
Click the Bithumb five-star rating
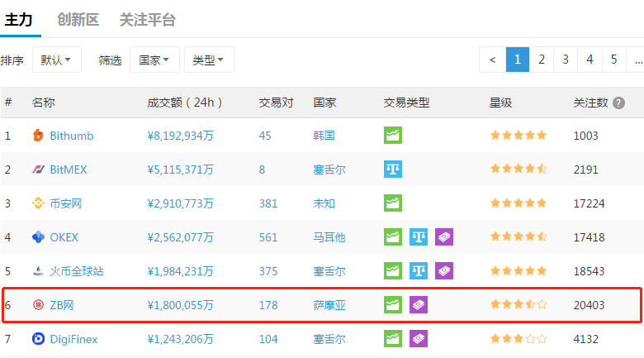pyautogui.click(x=519, y=135)
